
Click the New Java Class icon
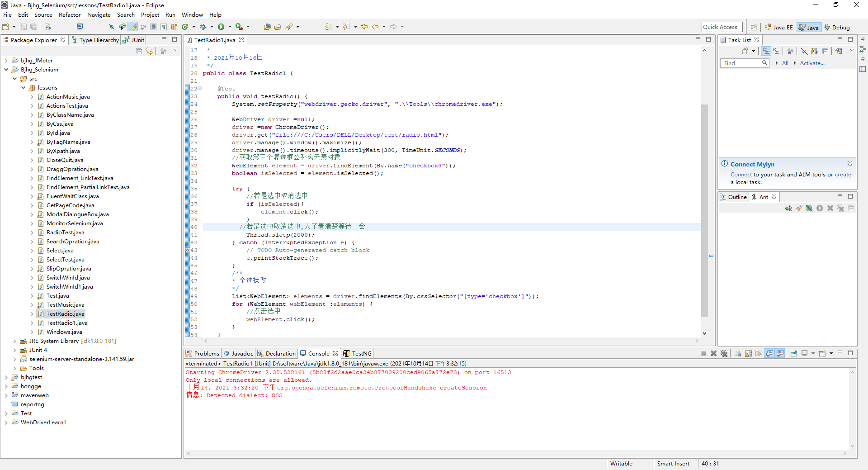pos(185,27)
